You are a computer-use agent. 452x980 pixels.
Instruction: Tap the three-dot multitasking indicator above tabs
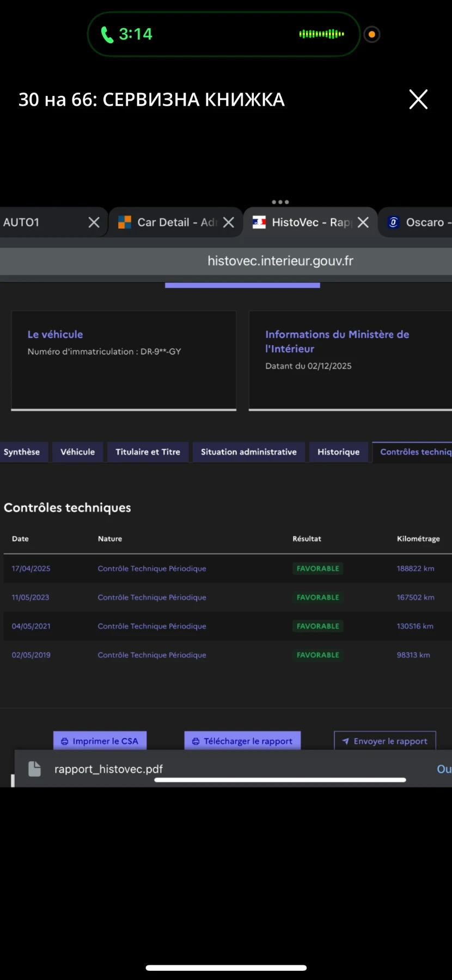[x=280, y=202]
